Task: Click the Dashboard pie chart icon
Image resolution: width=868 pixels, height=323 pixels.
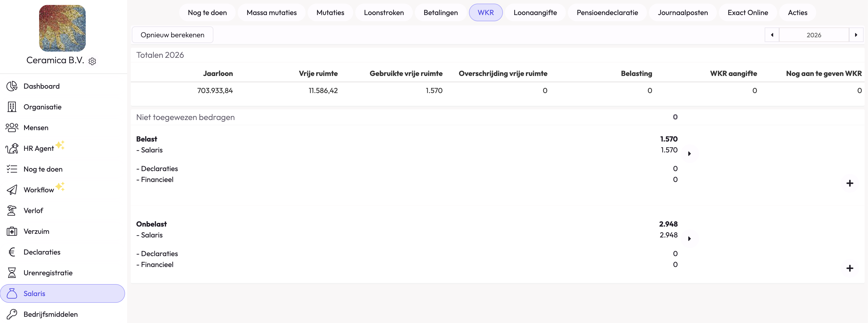Action: [x=12, y=86]
